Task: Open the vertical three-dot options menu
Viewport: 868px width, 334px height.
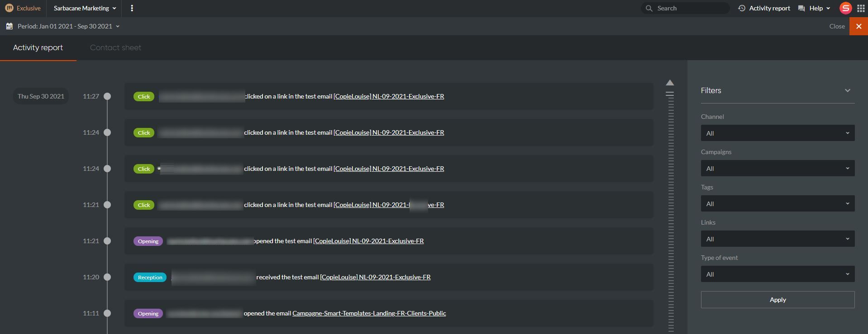Action: [x=132, y=8]
